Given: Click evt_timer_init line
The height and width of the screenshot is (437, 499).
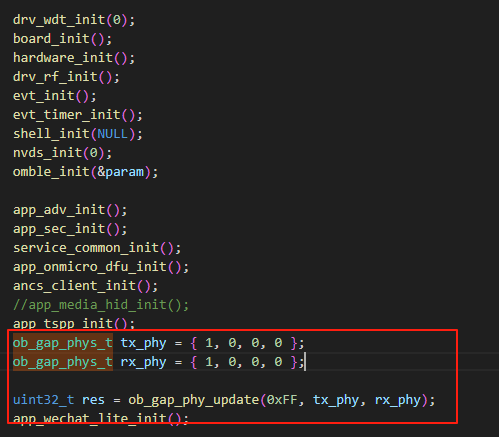Looking at the screenshot, I should [78, 115].
